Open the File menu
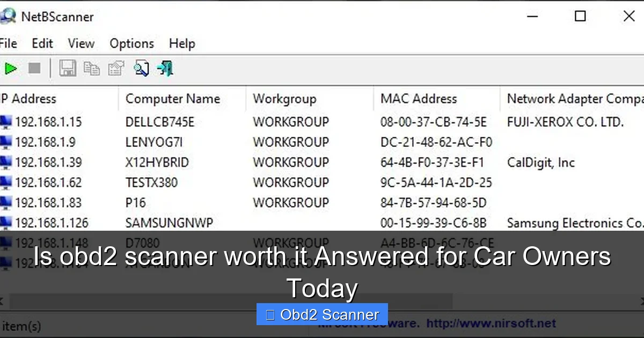The height and width of the screenshot is (338, 644). coord(8,43)
